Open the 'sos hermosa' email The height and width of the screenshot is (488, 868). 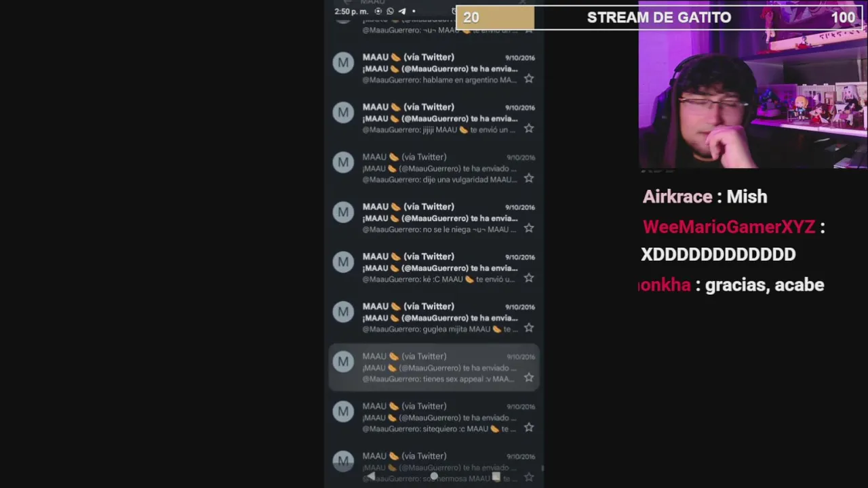point(434,467)
